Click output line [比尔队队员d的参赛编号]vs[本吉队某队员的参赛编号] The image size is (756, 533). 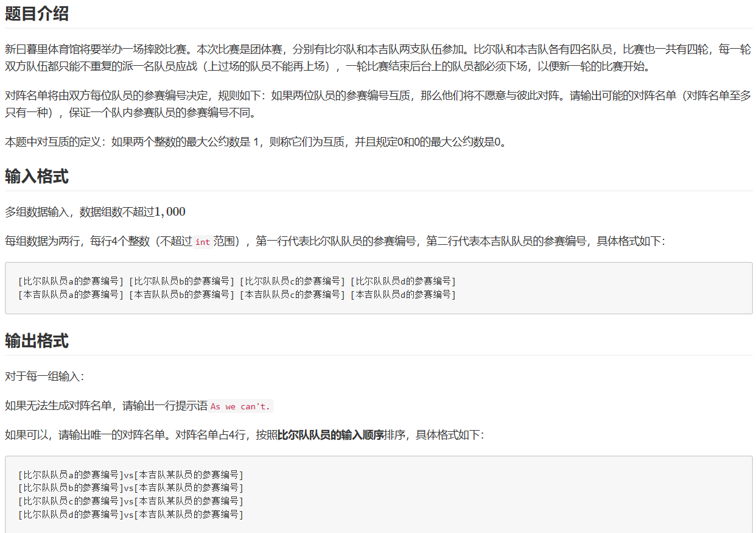point(131,515)
